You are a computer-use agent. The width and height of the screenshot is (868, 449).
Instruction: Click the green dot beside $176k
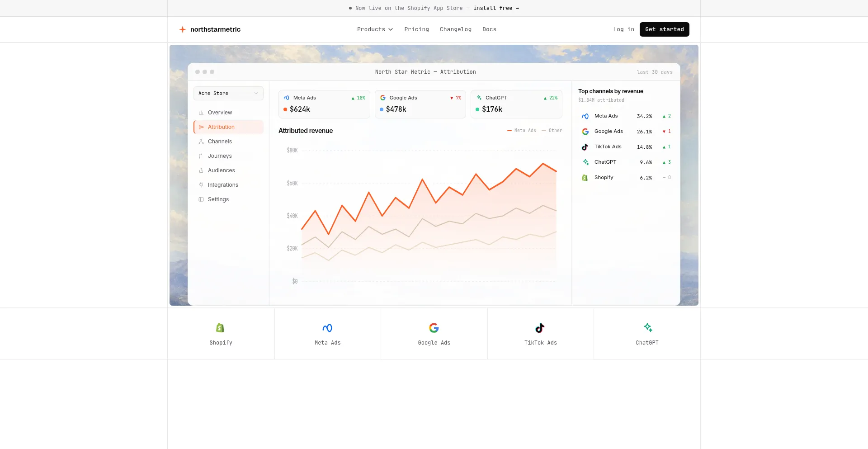(x=477, y=109)
